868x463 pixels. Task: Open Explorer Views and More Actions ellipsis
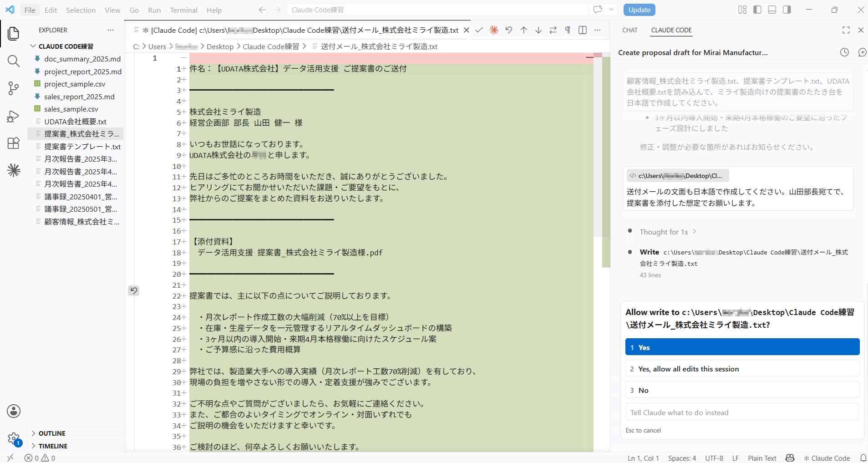(111, 30)
